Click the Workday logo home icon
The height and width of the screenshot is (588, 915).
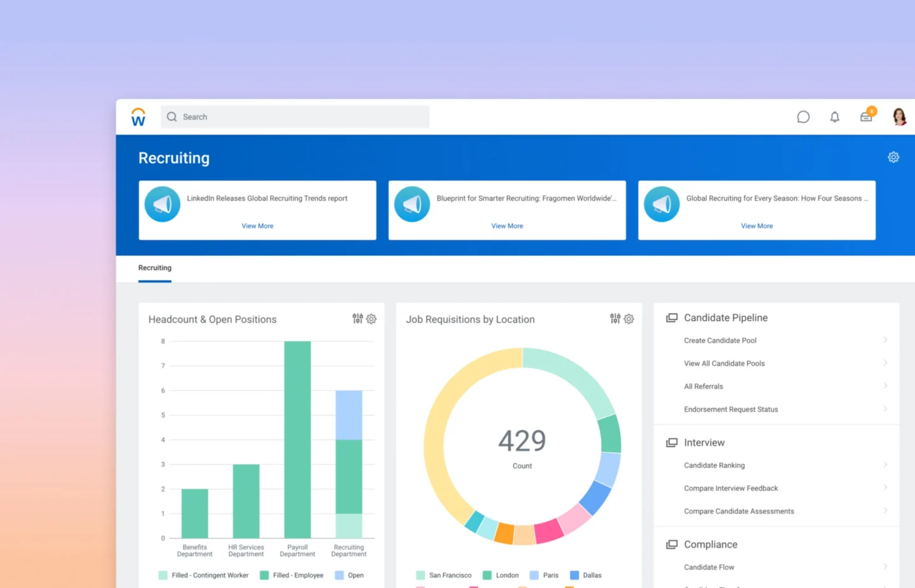point(138,117)
